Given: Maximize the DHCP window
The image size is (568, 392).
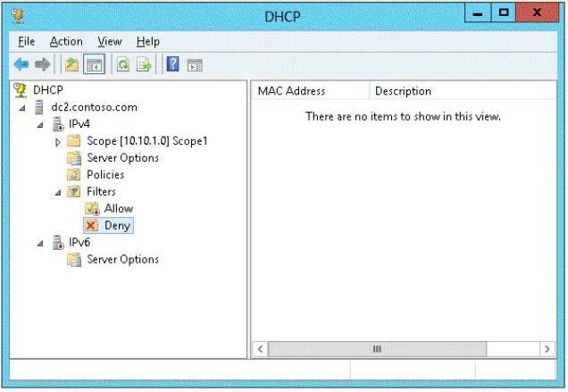Looking at the screenshot, I should [504, 13].
